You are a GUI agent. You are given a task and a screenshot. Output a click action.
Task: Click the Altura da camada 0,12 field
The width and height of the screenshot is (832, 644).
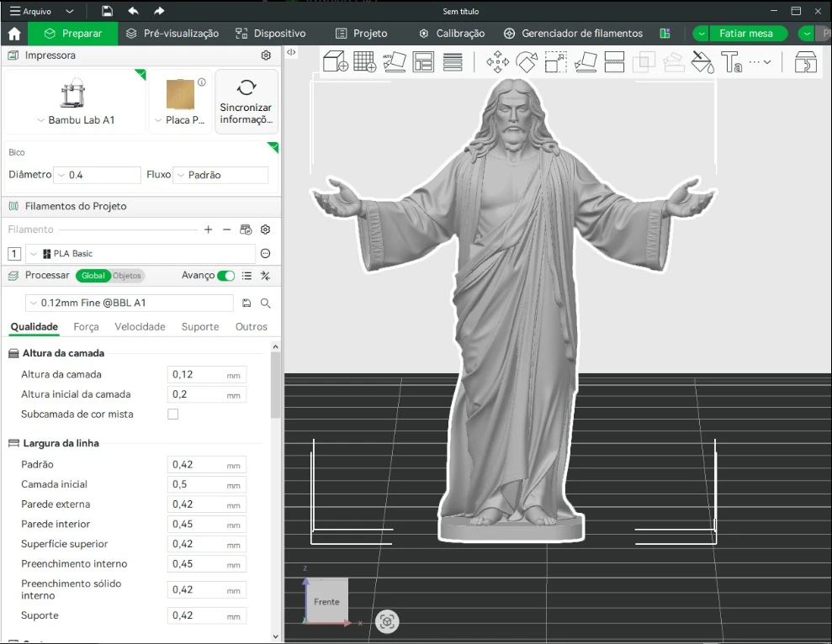click(x=207, y=374)
